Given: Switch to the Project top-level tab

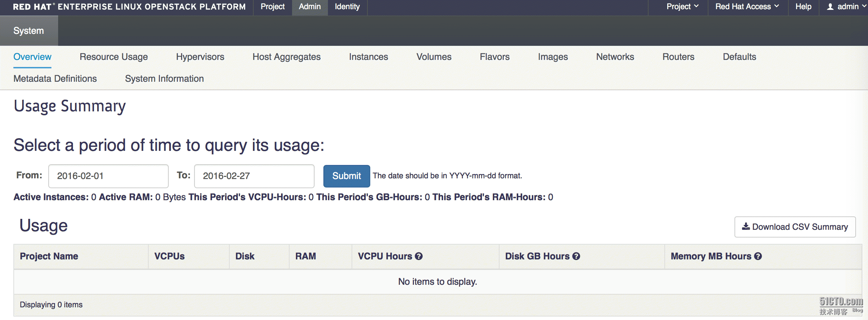Looking at the screenshot, I should coord(273,7).
